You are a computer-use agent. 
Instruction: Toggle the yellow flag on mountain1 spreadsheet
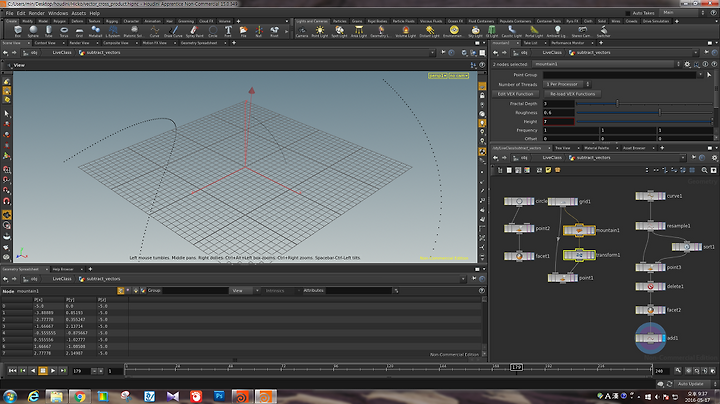click(x=121, y=291)
